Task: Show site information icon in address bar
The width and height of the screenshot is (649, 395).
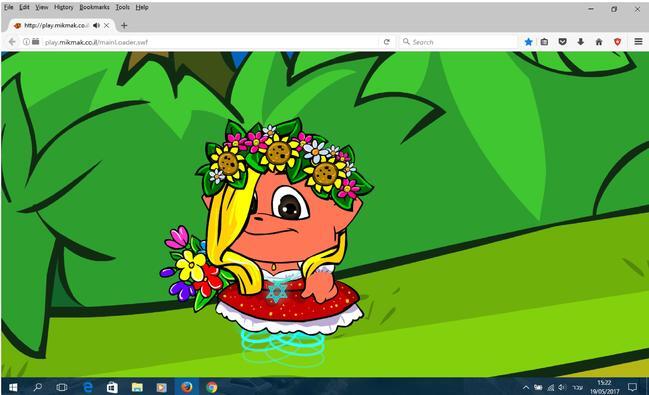Action: (x=26, y=42)
